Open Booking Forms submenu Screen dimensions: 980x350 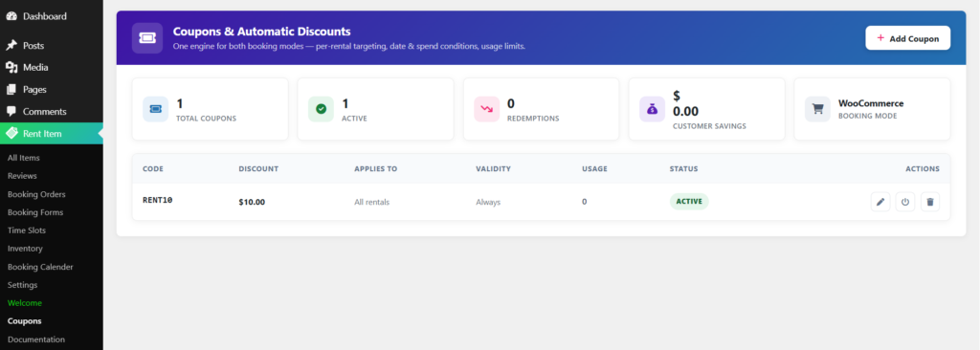coord(35,212)
